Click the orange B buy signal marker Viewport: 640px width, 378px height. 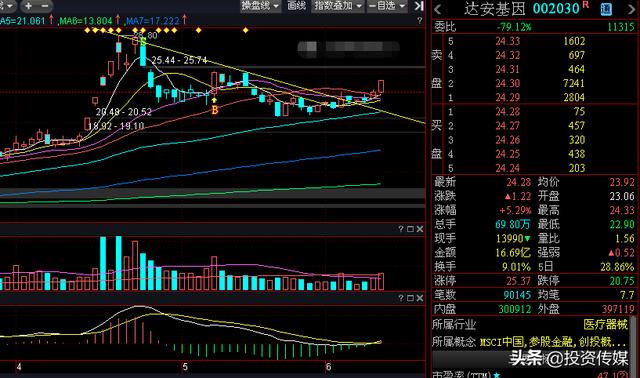click(215, 110)
